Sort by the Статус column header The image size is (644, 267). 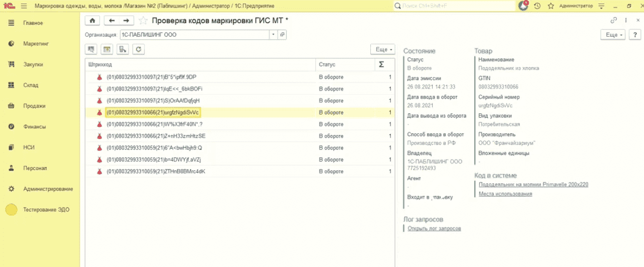tap(345, 64)
